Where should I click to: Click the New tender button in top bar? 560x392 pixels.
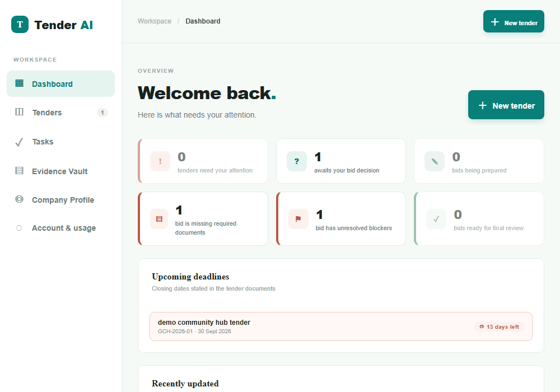click(x=514, y=21)
